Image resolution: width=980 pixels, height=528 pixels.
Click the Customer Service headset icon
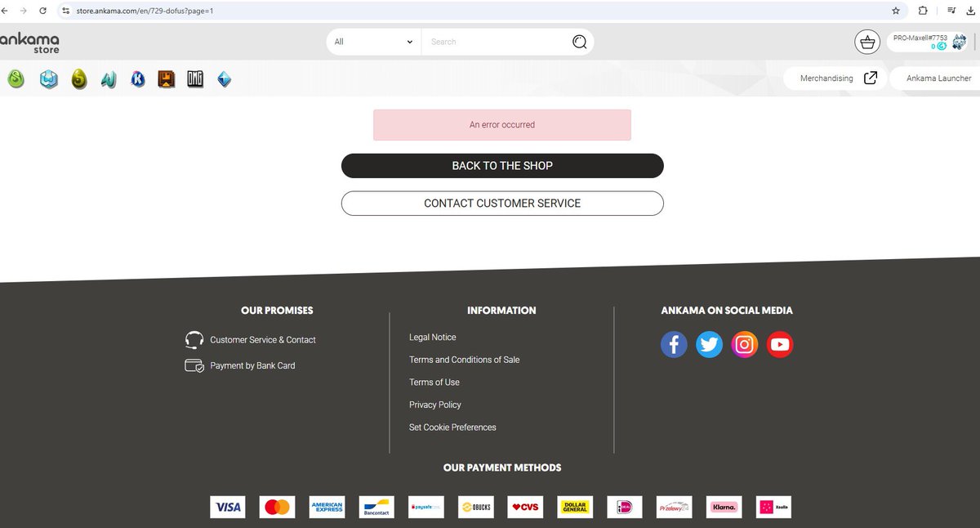[x=194, y=340]
